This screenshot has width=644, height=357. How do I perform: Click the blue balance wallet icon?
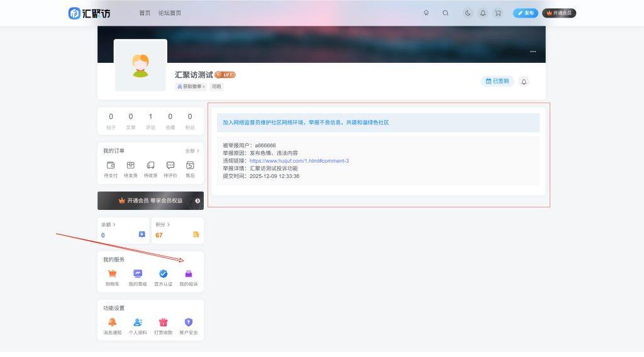[142, 234]
